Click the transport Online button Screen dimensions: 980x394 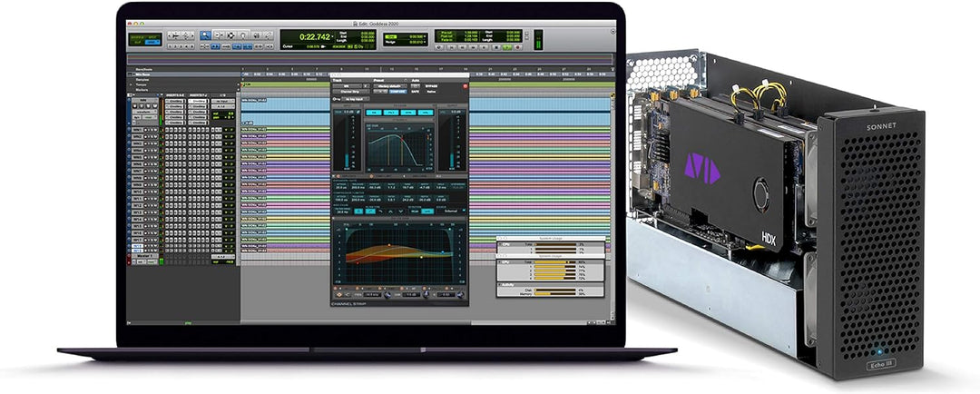tap(439, 47)
